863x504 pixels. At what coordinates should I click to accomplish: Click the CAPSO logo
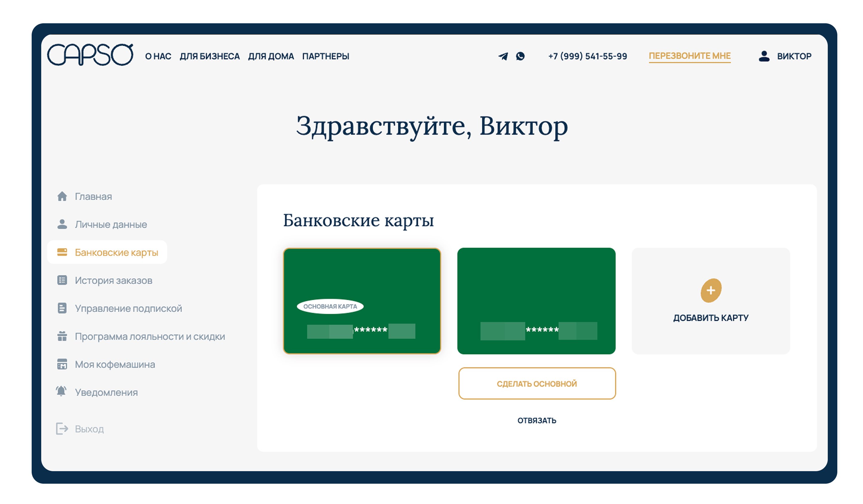tap(90, 55)
